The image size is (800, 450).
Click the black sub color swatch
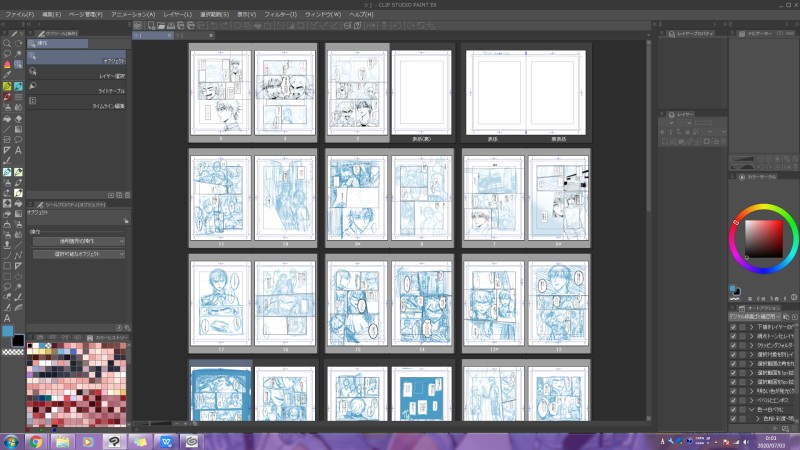(18, 340)
